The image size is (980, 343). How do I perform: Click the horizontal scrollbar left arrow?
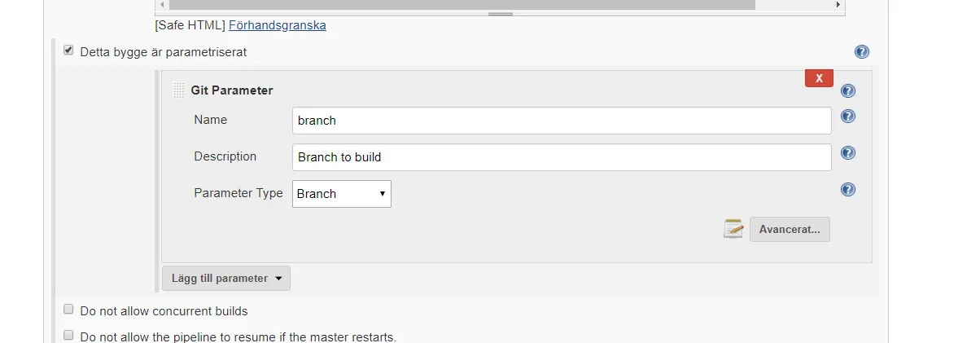[161, 5]
